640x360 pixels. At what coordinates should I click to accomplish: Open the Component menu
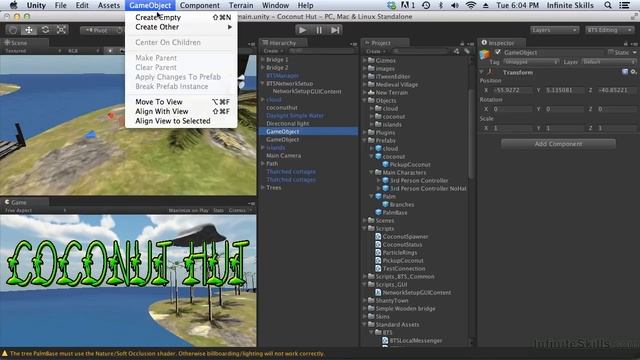point(200,5)
